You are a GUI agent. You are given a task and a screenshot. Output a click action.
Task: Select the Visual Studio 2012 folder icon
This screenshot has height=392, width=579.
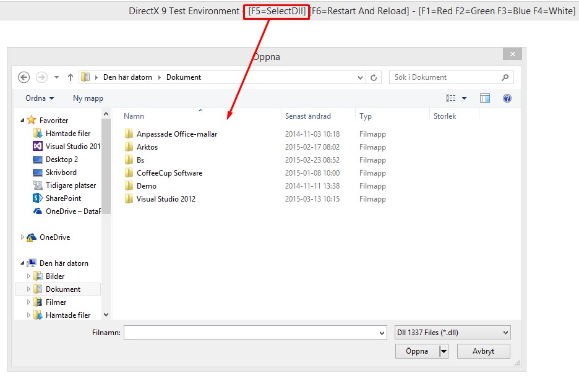[x=129, y=198]
